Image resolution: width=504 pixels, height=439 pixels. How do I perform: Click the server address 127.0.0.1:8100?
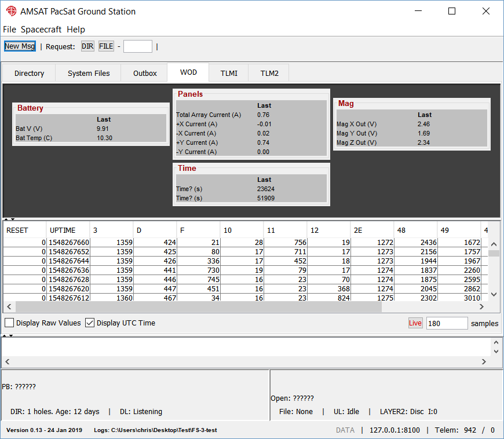coord(395,430)
